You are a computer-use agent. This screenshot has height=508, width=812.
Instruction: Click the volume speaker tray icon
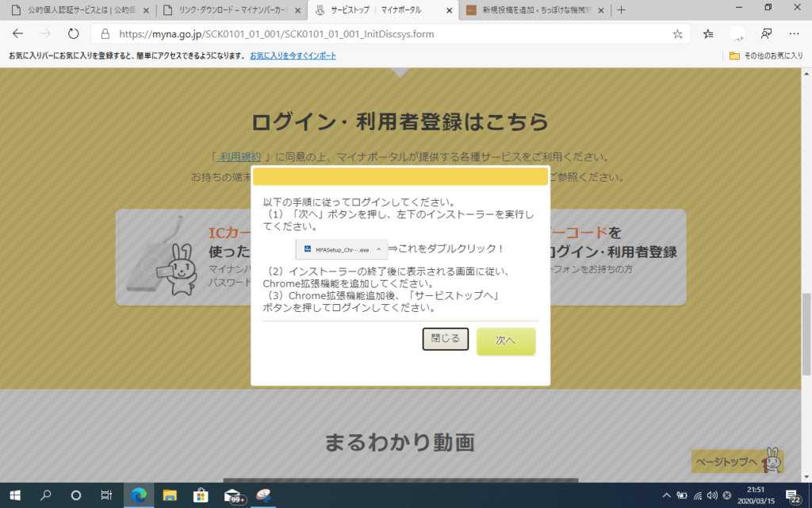point(712,495)
